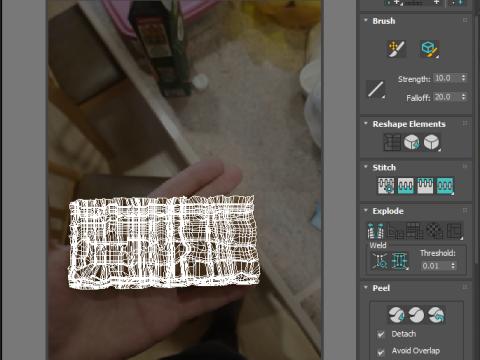Click the Stitch rollout title
This screenshot has width=480, height=360.
(384, 167)
